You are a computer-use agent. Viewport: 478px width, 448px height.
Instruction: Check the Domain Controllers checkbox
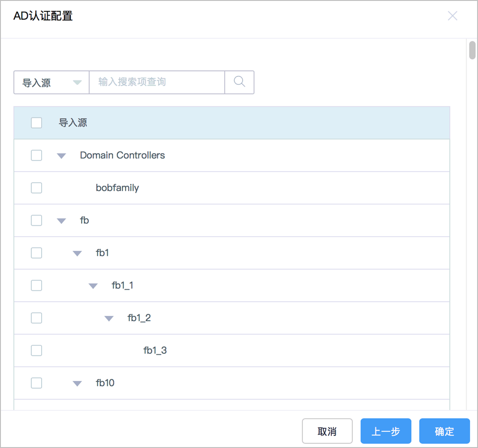[37, 155]
